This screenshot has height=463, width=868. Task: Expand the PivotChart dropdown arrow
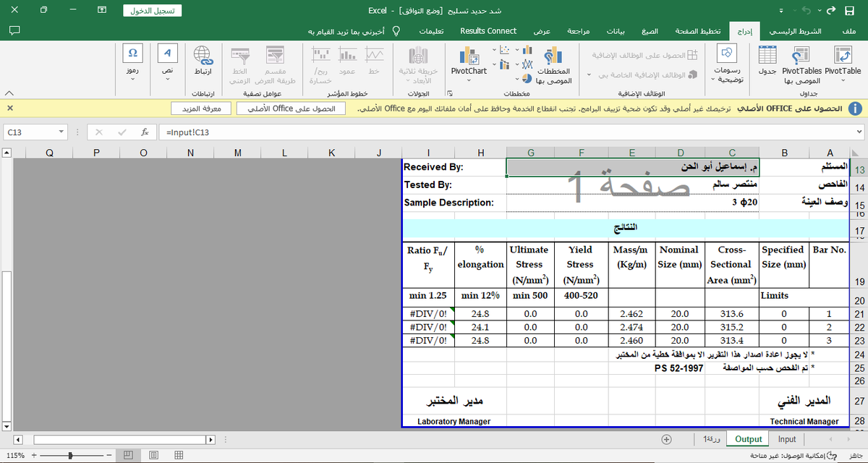[x=469, y=80]
